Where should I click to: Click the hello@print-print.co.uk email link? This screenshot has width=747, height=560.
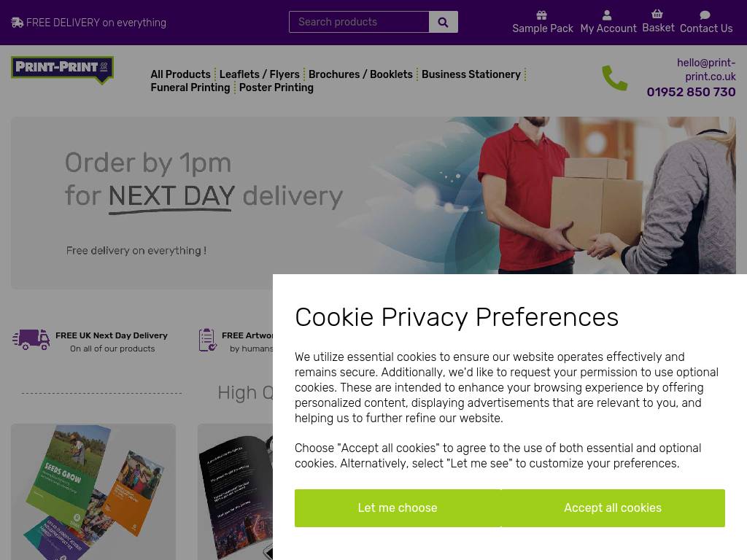pos(705,69)
